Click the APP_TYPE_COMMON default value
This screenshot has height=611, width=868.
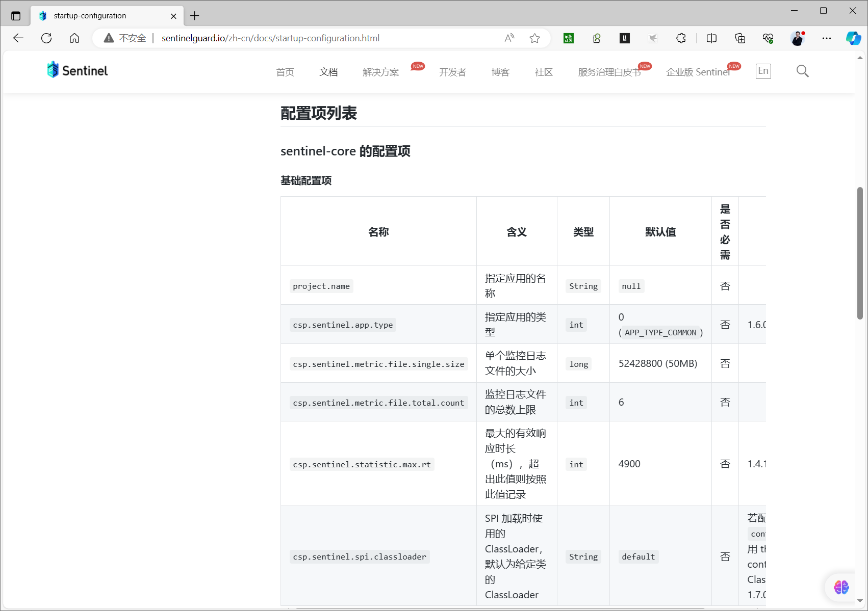pos(660,333)
